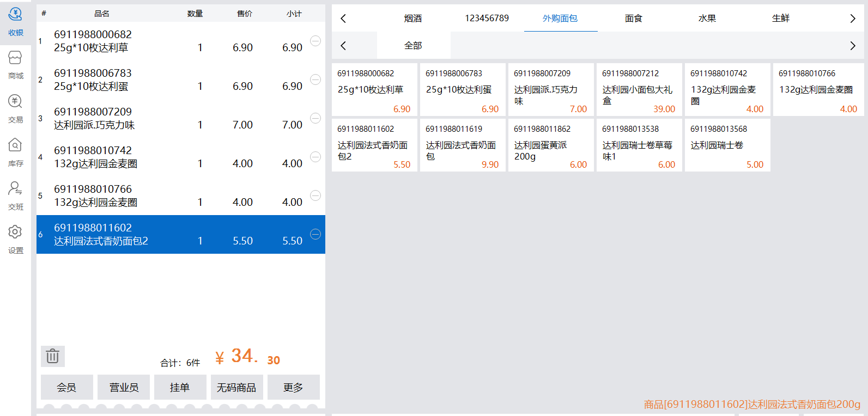Select cart row 4 barcode 6911988010742
This screenshot has height=416, width=868.
181,157
